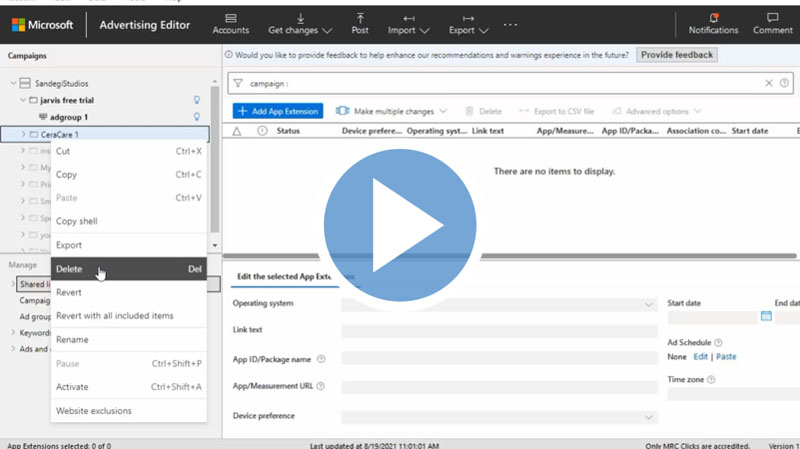Click help icon next to App ID/Package name
The height and width of the screenshot is (449, 800).
[x=321, y=359]
